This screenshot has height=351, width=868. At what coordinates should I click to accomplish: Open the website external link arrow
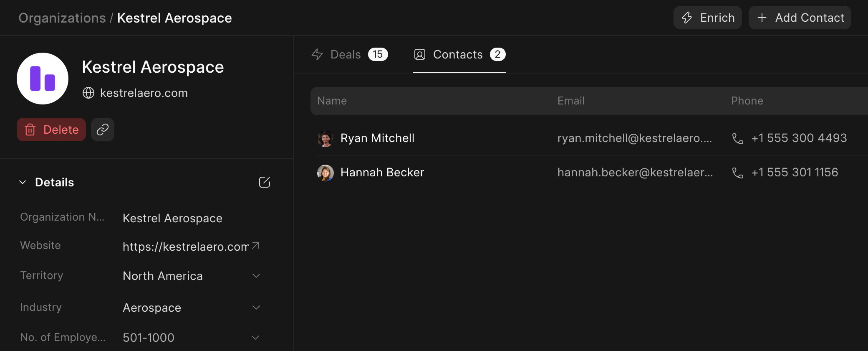256,246
